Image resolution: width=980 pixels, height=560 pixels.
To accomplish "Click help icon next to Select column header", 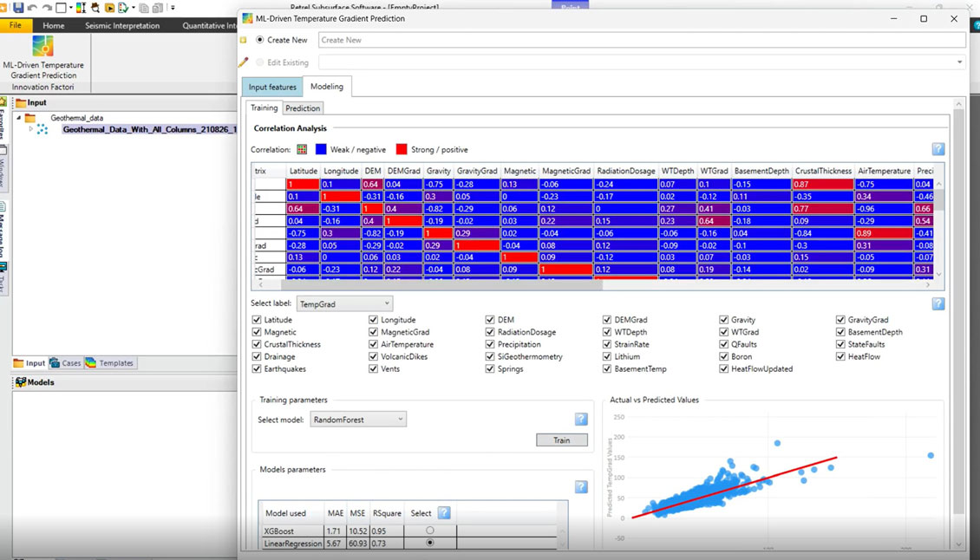I will 444,513.
